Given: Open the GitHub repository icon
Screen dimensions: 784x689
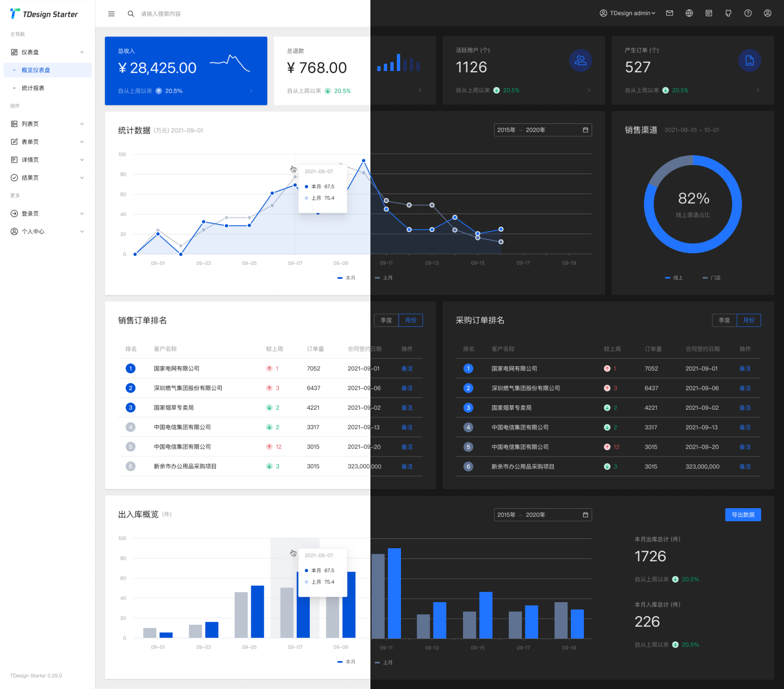Looking at the screenshot, I should tap(728, 13).
